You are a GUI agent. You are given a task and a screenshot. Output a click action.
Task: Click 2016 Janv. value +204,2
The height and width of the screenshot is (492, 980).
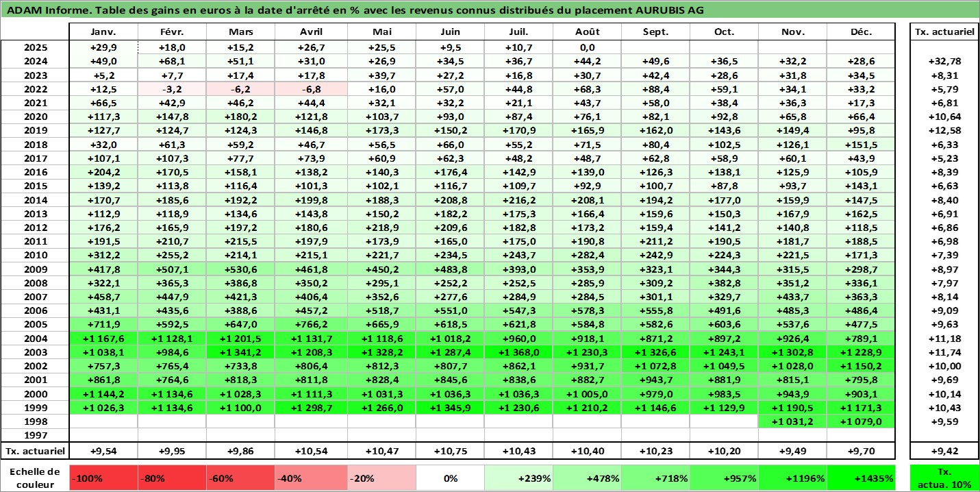click(104, 172)
